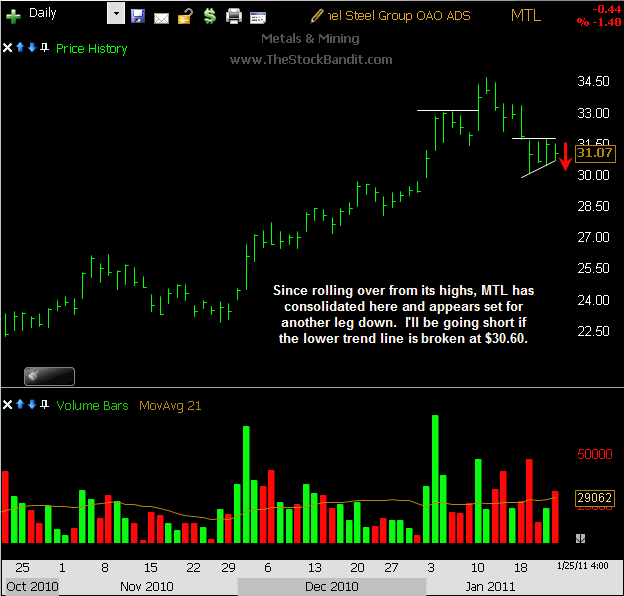Screen dimensions: 624x596
Task: Email the chart using envelope icon
Action: pyautogui.click(x=161, y=18)
